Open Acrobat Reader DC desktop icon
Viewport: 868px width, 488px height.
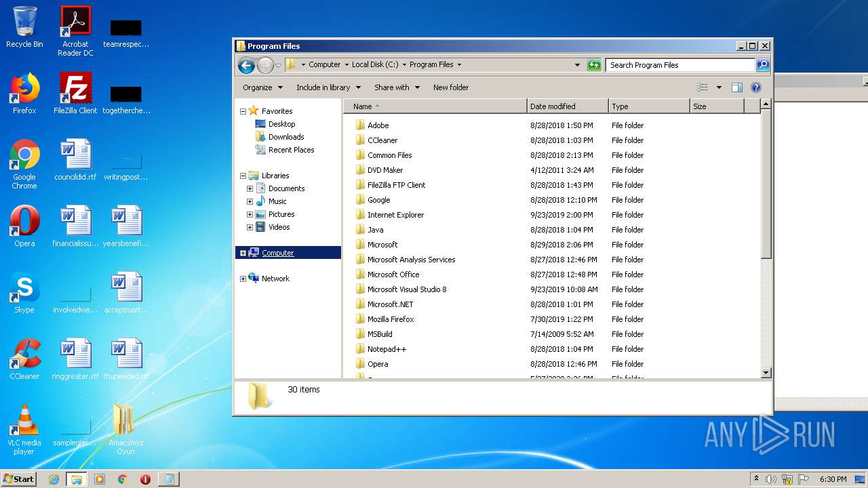pyautogui.click(x=75, y=30)
